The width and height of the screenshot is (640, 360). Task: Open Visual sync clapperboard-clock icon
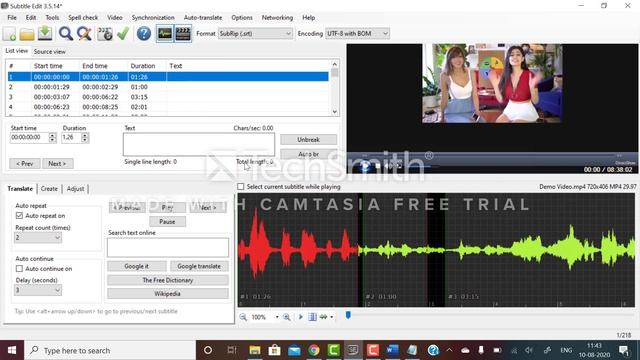coord(105,33)
